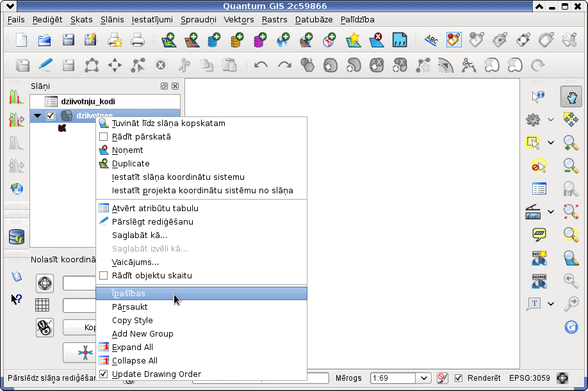Close the Slāņi panel

(x=175, y=86)
